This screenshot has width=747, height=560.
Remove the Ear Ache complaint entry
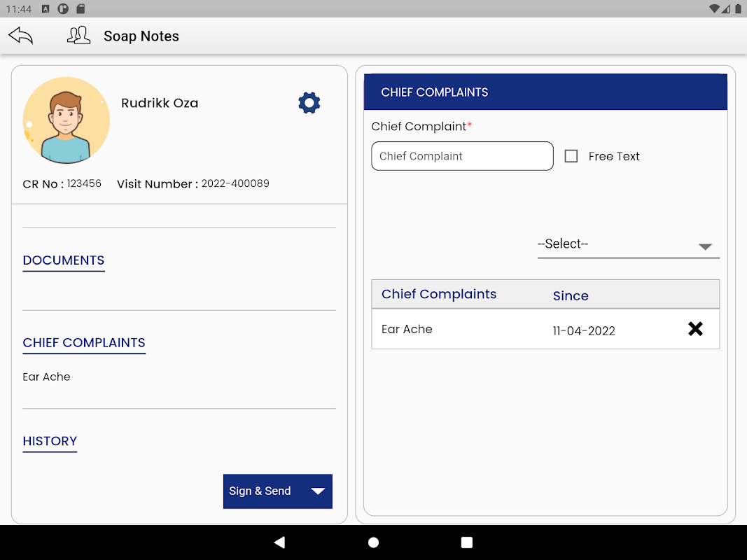coord(694,329)
